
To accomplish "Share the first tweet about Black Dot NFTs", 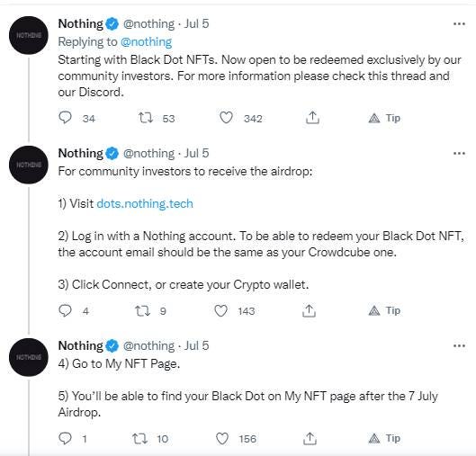I will [312, 118].
